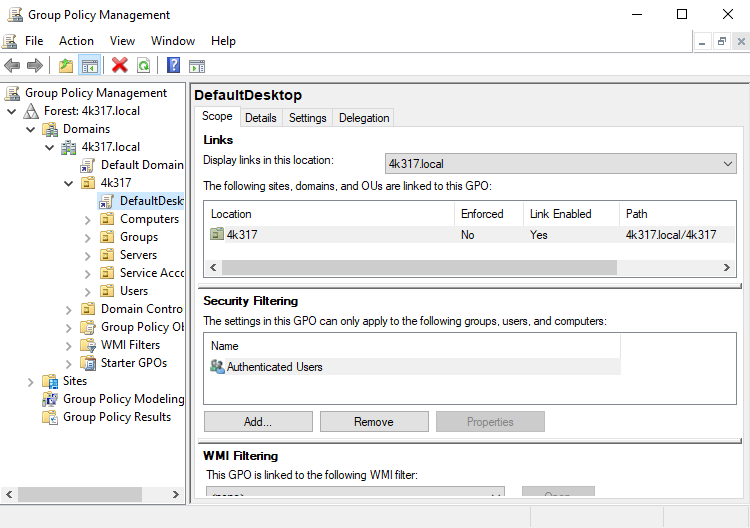Click the red Delete toolbar icon
Screen dimensions: 750x528
point(120,66)
